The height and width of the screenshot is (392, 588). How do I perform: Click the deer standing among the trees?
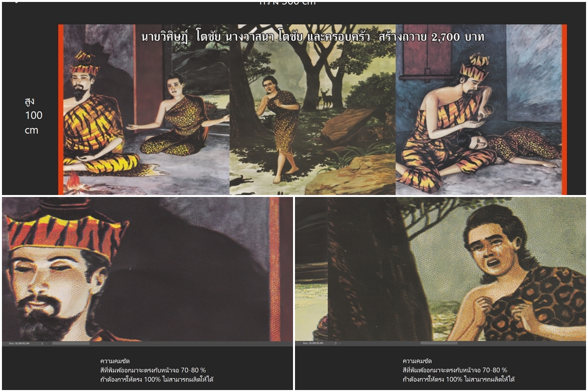[325, 98]
